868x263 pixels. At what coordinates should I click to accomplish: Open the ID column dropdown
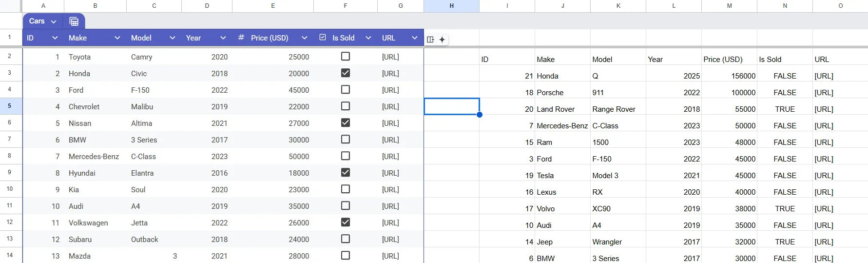pyautogui.click(x=55, y=38)
